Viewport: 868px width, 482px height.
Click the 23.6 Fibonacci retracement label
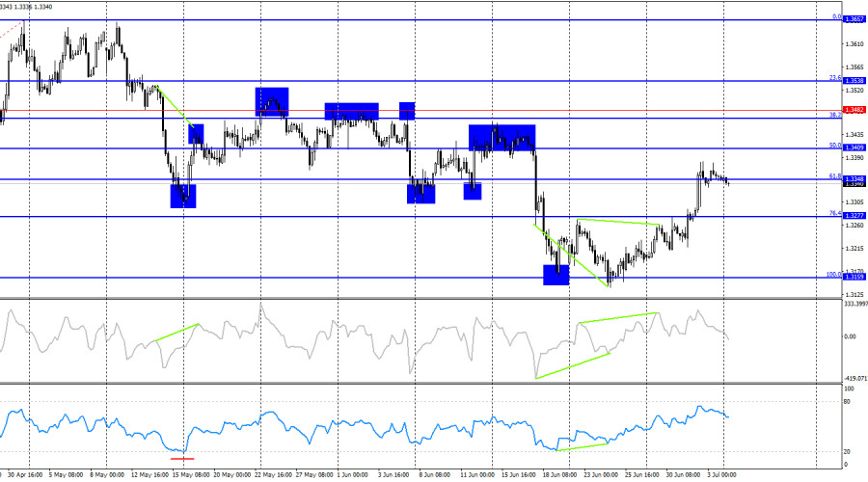pyautogui.click(x=835, y=78)
